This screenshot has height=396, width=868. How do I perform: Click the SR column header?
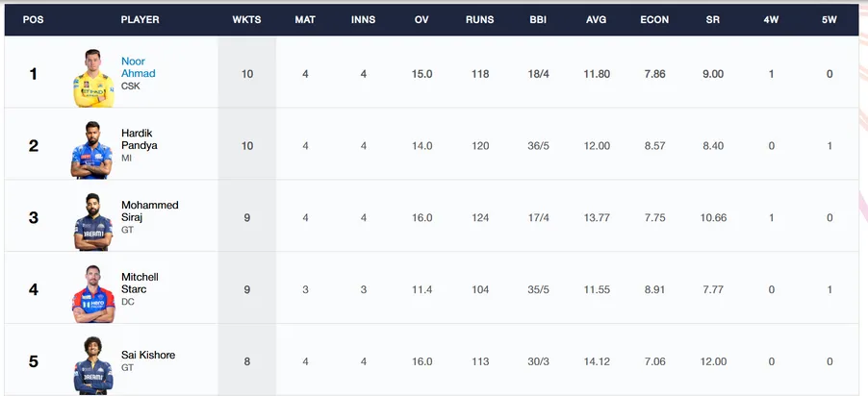713,19
